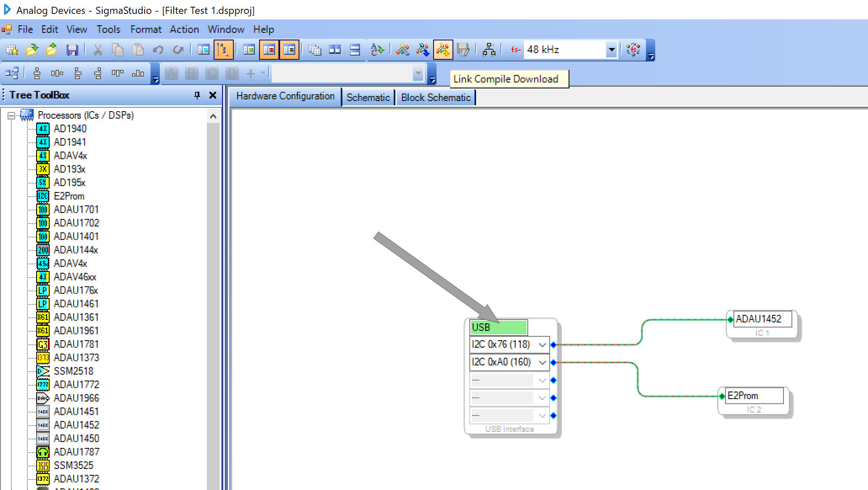Open the fourth USB interface port dropdown
Screen dimensions: 868x490
(542, 398)
